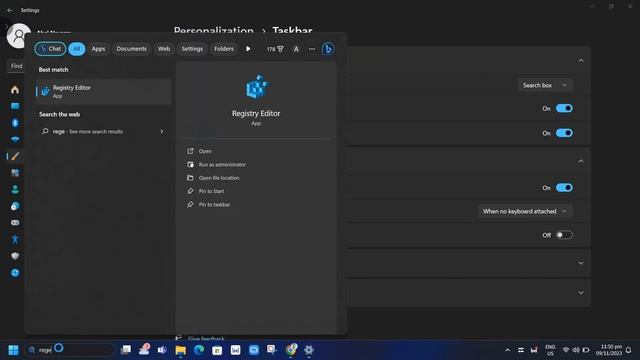Select the Web filter tab
Image resolution: width=640 pixels, height=360 pixels.
click(164, 49)
